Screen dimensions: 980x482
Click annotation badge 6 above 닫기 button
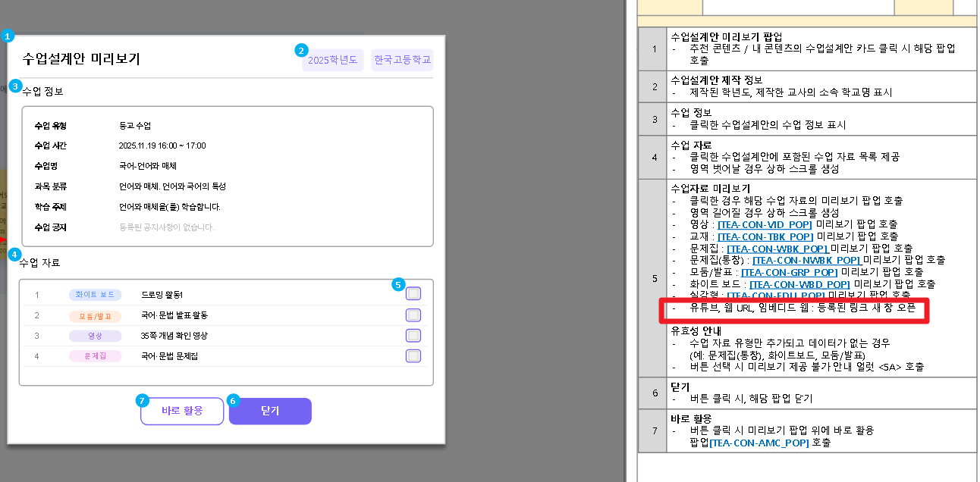(234, 399)
